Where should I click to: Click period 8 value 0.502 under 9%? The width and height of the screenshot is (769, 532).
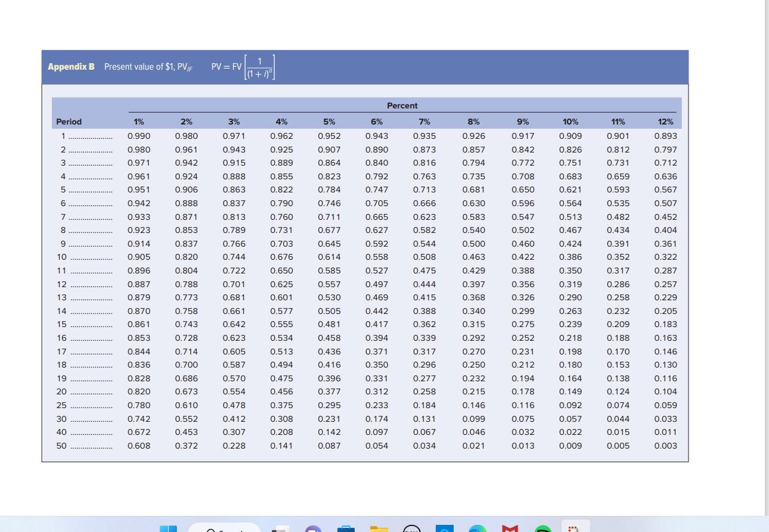click(x=523, y=230)
